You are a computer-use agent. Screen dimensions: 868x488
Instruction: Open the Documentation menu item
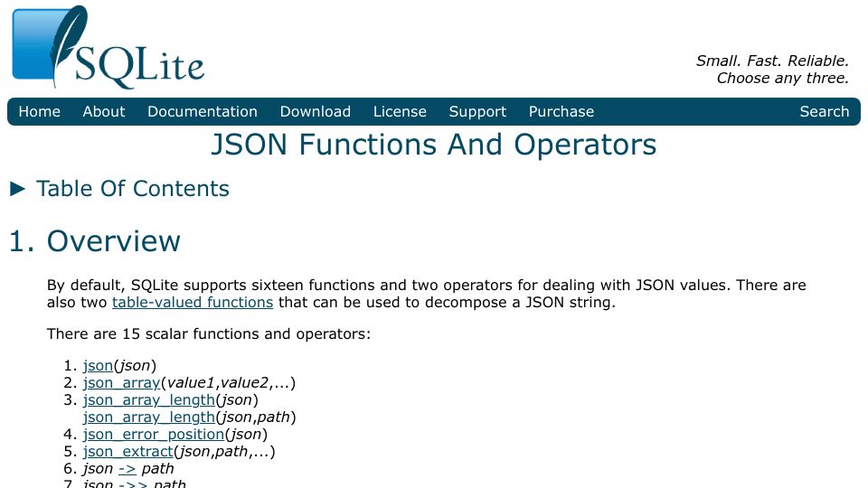(x=203, y=112)
